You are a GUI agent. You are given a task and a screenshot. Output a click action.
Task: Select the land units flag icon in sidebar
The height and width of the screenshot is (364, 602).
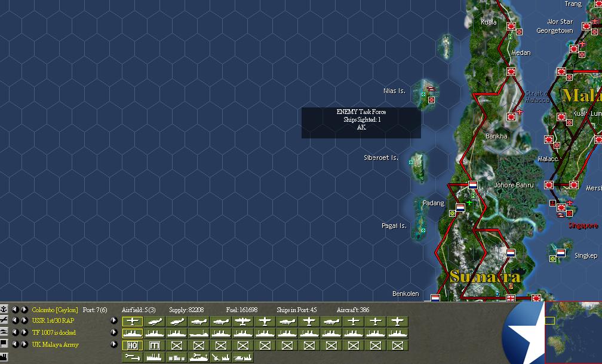click(5, 344)
